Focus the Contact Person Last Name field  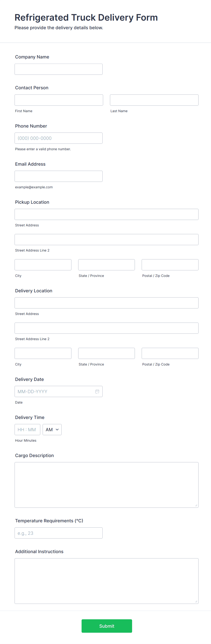click(x=154, y=100)
